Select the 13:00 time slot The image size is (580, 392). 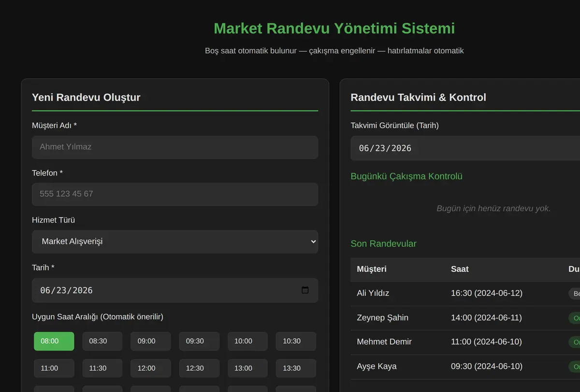247,368
